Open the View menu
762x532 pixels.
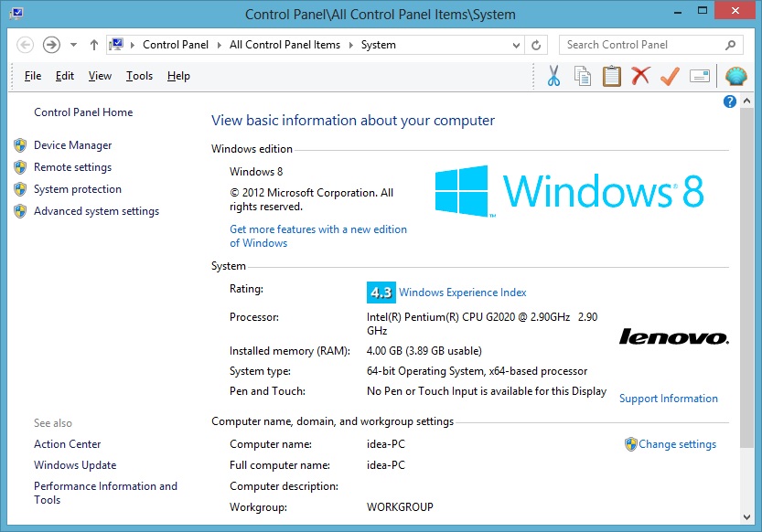[100, 76]
